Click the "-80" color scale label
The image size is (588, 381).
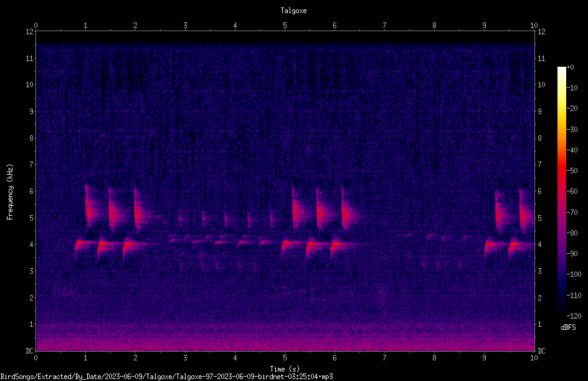tap(572, 233)
